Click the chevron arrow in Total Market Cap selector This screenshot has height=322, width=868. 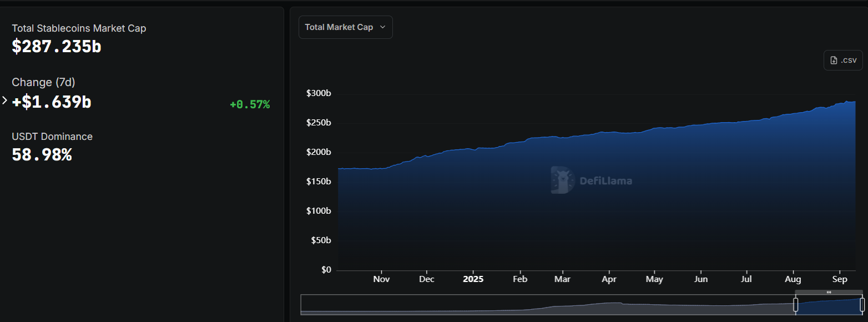(x=382, y=27)
